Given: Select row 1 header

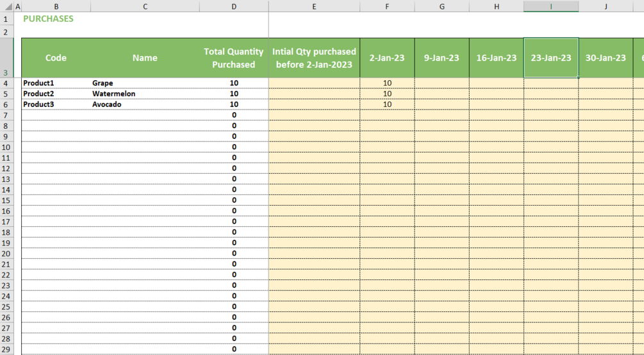Looking at the screenshot, I should click(6, 19).
